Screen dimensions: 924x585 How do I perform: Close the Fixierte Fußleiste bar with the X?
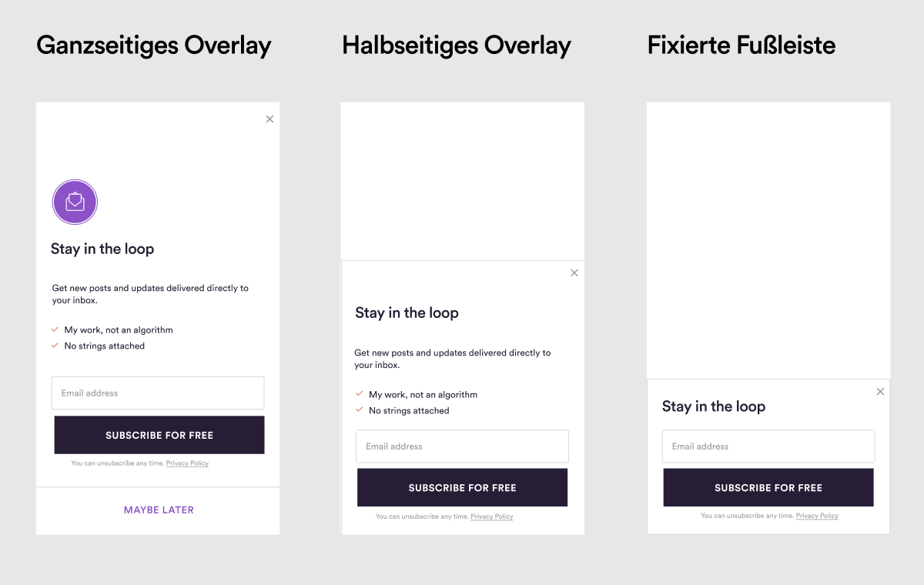pyautogui.click(x=880, y=392)
